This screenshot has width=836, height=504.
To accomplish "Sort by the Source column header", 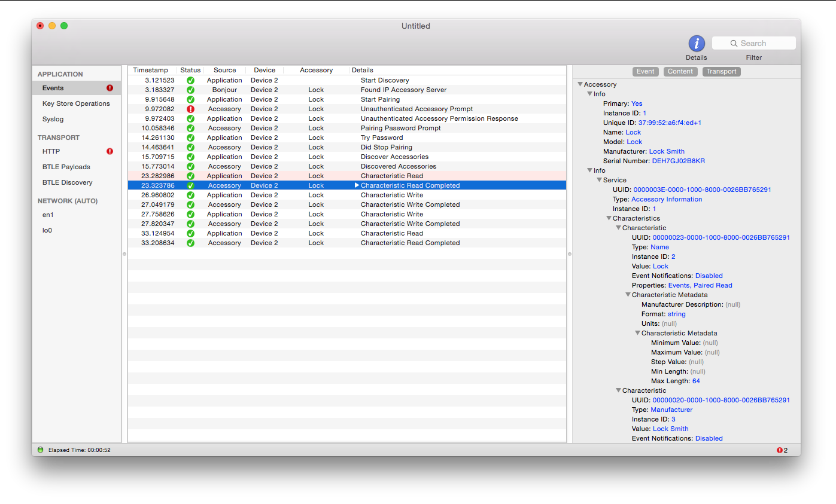I will click(x=224, y=70).
